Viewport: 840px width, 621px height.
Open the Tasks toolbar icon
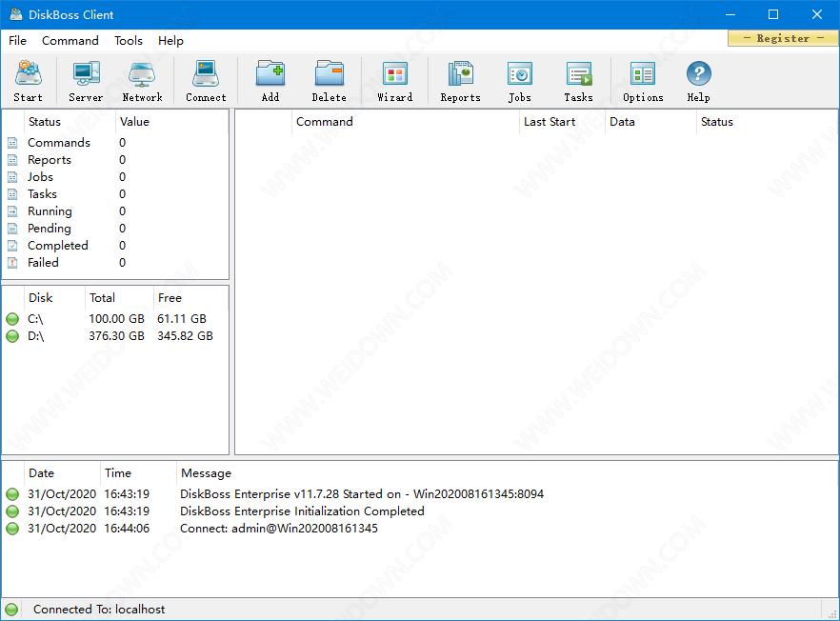click(x=579, y=73)
